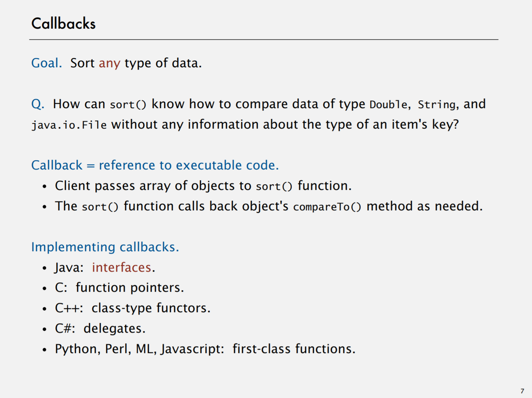The image size is (532, 398).
Task: Select "delegates" in the C# bullet
Action: coord(113,329)
